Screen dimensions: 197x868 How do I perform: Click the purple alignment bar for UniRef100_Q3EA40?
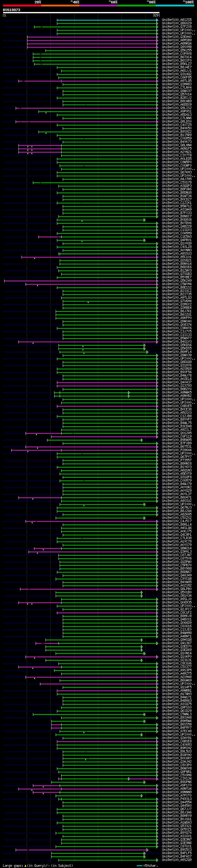[x=93, y=37]
